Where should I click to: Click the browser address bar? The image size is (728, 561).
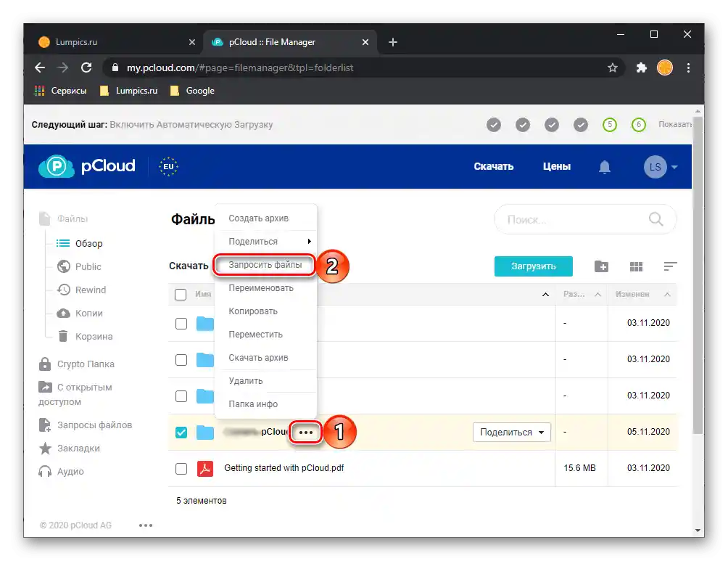tap(362, 68)
